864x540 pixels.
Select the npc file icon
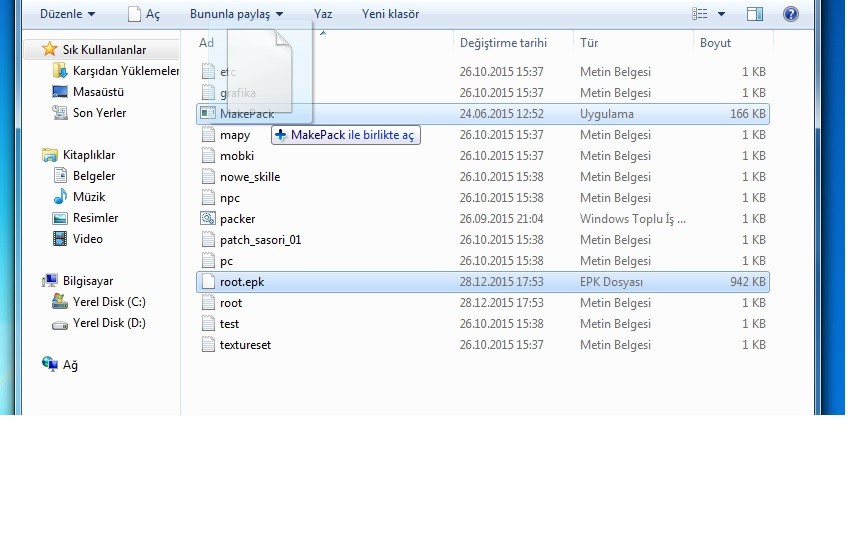[x=208, y=197]
